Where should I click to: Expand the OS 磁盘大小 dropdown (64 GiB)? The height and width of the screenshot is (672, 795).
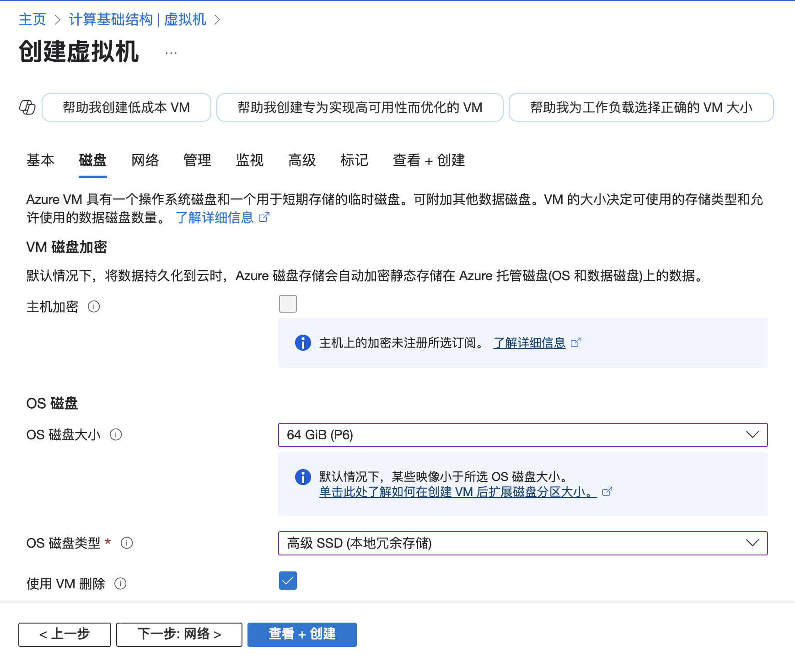522,435
